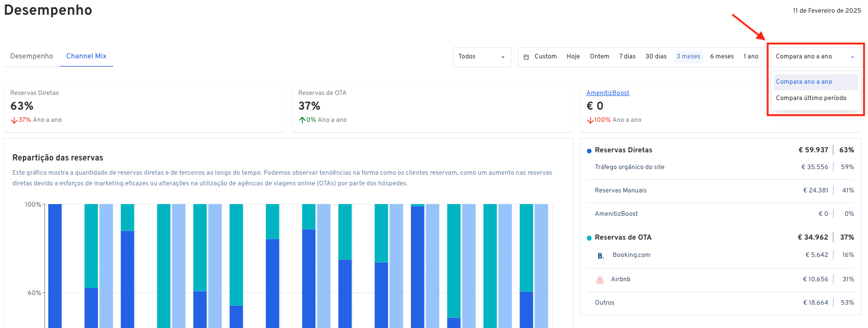Click the Airbnb row label
868x328 pixels.
pyautogui.click(x=621, y=279)
